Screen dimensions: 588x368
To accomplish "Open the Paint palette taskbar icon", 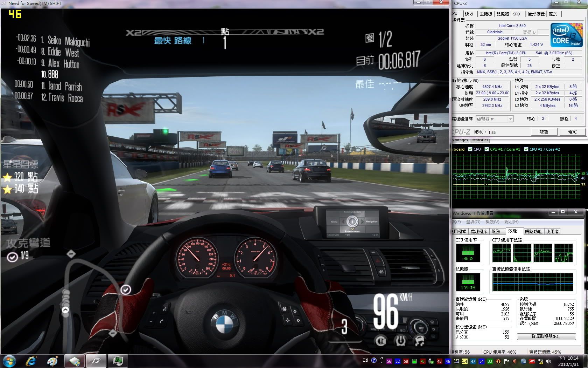I will [x=52, y=361].
